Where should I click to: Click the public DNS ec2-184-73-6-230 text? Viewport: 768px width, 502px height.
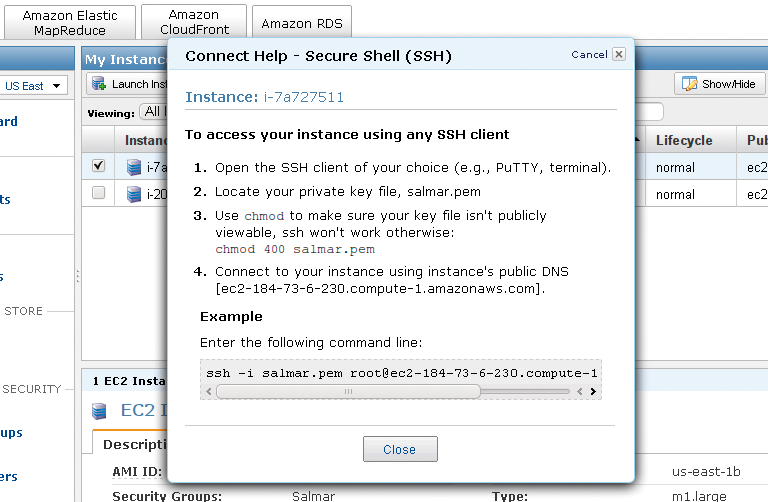coord(381,288)
